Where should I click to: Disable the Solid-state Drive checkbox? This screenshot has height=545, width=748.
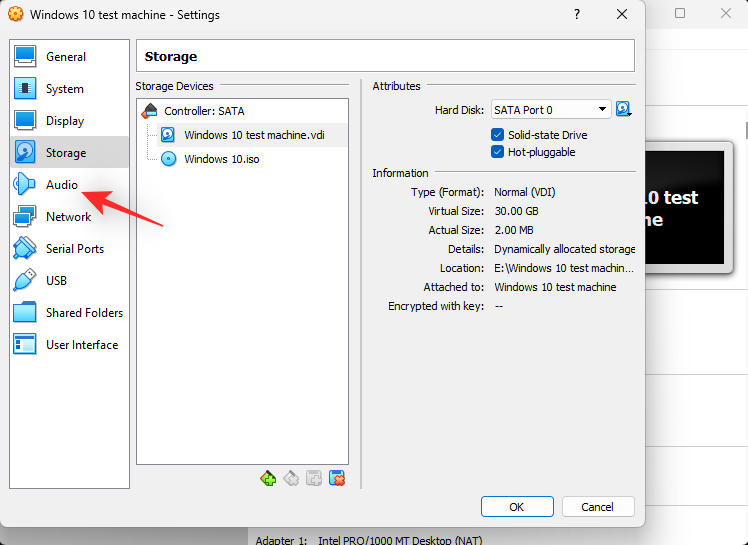tap(498, 135)
